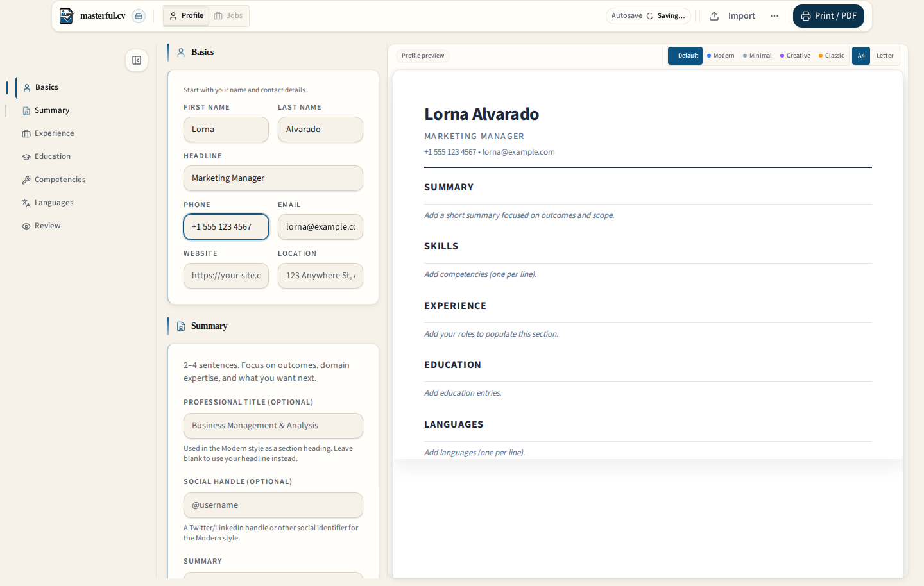The height and width of the screenshot is (586, 924).
Task: Click the Profile preview label
Action: (x=423, y=56)
